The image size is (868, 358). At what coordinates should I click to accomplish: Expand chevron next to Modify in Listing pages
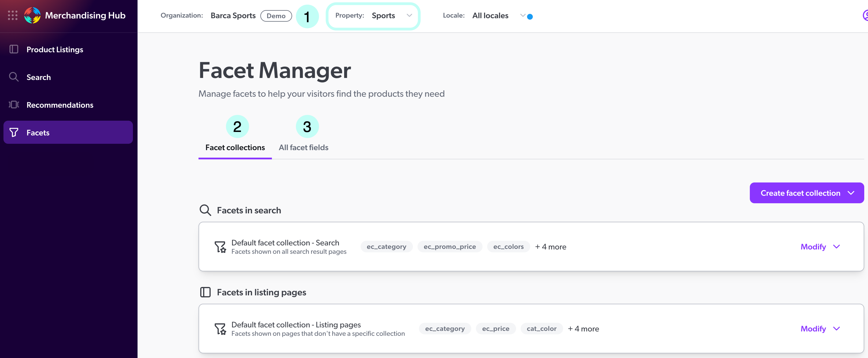[x=836, y=329]
